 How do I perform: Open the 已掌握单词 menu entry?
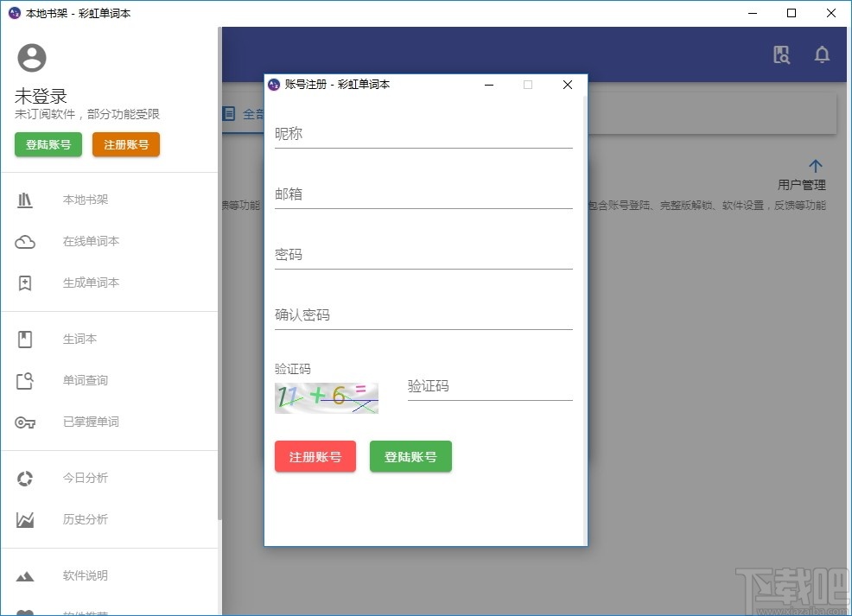[91, 422]
